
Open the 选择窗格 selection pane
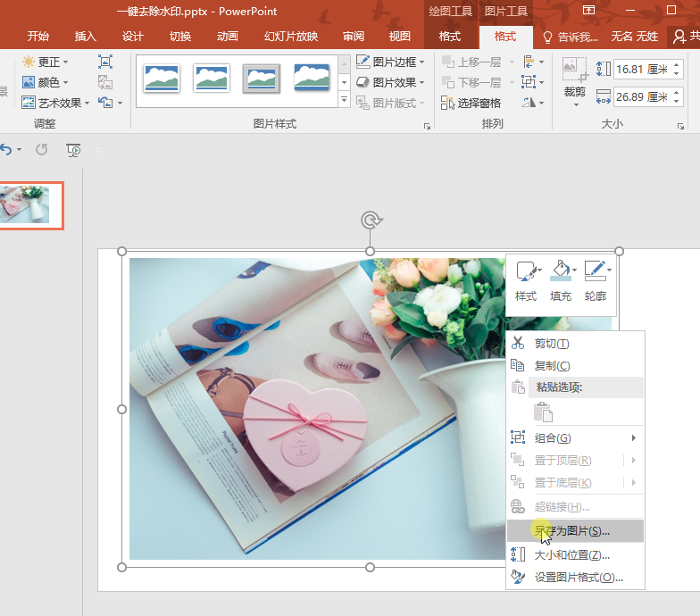click(471, 104)
